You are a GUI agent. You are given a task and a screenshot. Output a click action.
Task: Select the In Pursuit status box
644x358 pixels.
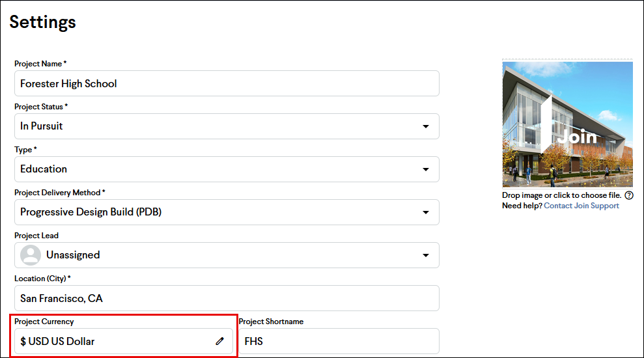(227, 126)
